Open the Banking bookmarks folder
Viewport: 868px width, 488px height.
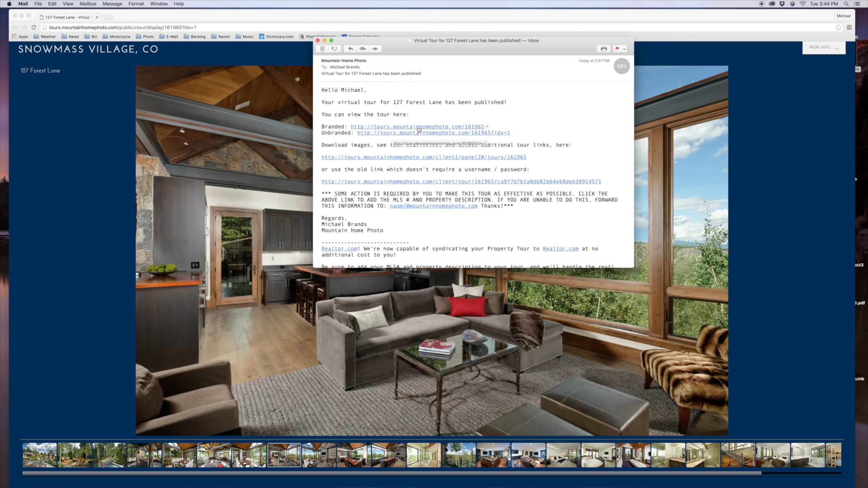195,37
